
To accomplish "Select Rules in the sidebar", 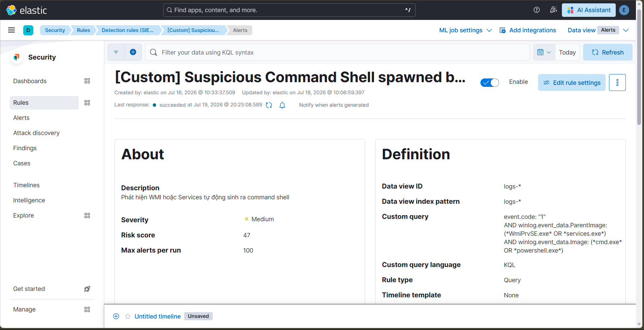I will [x=44, y=103].
